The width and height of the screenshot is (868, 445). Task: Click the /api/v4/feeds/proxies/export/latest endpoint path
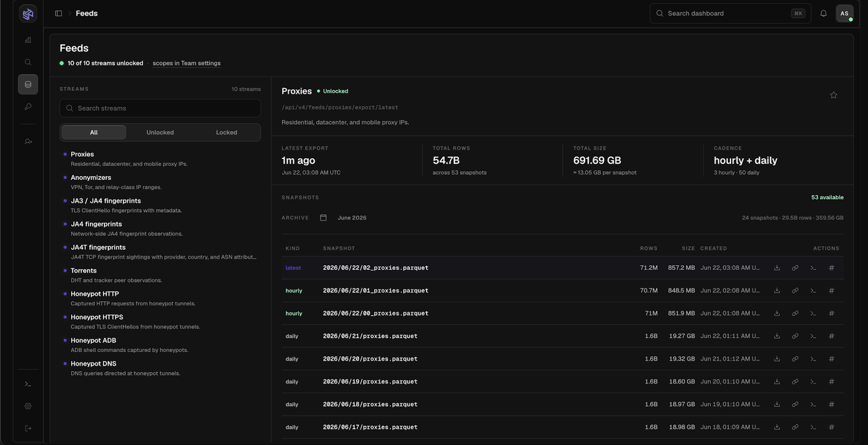point(340,107)
